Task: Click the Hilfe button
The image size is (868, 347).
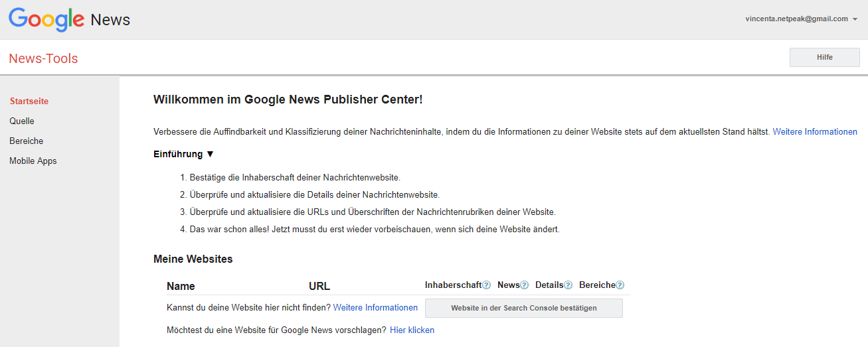Action: click(x=825, y=58)
